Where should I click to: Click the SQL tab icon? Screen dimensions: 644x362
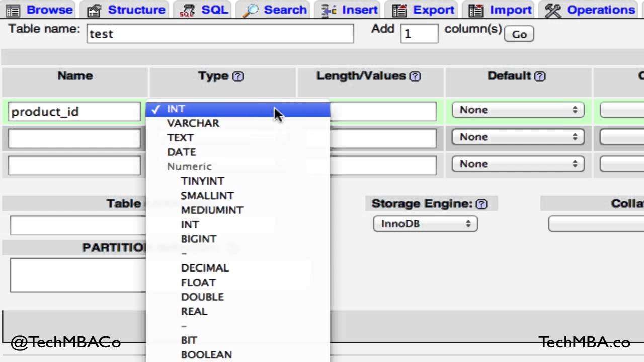187,10
